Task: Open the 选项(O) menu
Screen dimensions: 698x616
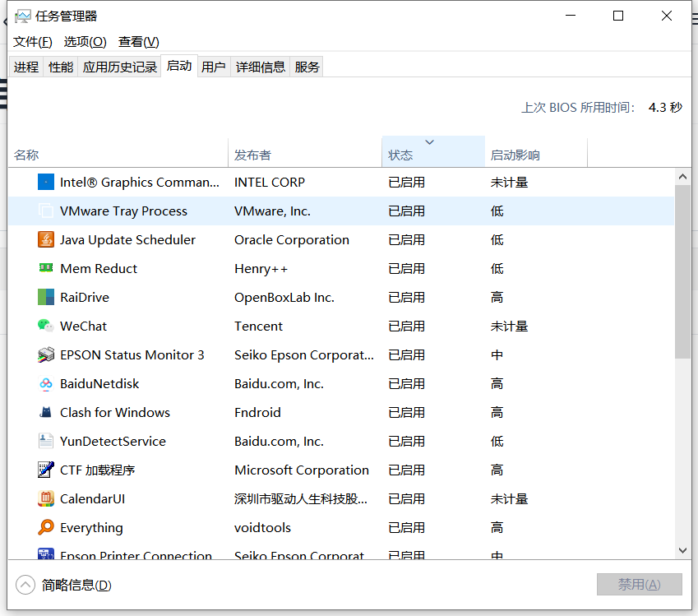Action: tap(85, 42)
